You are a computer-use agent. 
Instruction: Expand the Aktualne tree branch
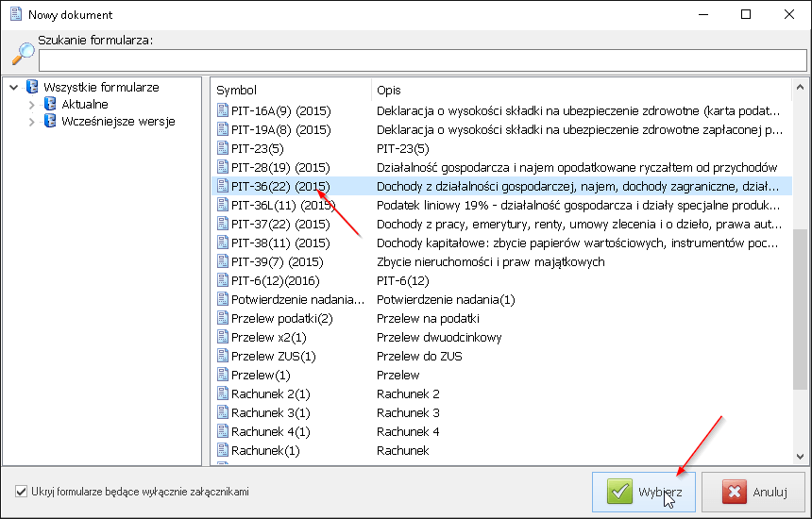pyautogui.click(x=31, y=105)
